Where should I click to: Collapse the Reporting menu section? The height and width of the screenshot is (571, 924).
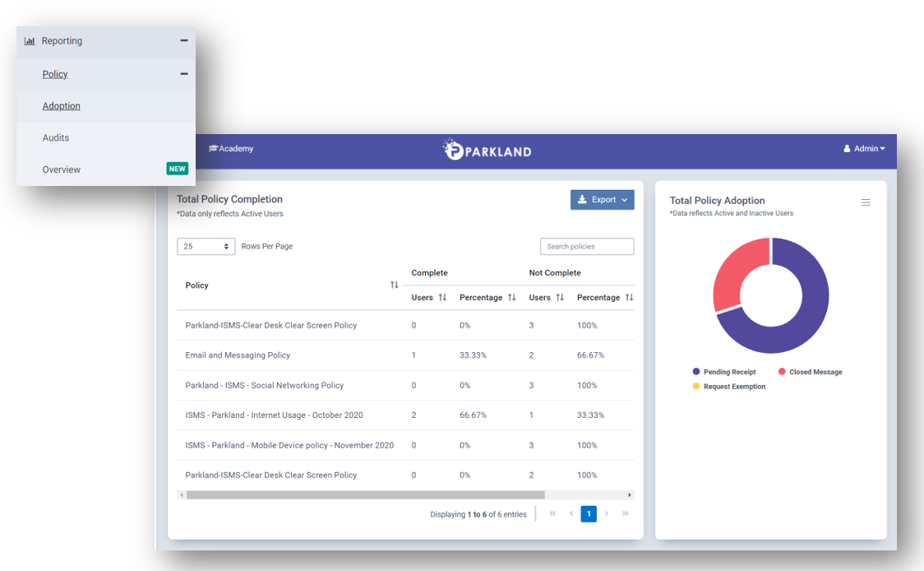tap(184, 41)
